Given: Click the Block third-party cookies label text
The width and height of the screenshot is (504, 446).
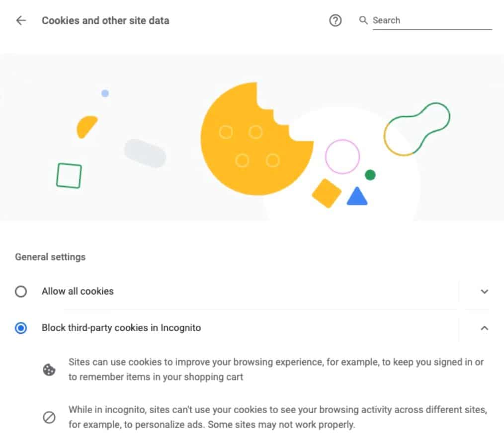Looking at the screenshot, I should [121, 328].
